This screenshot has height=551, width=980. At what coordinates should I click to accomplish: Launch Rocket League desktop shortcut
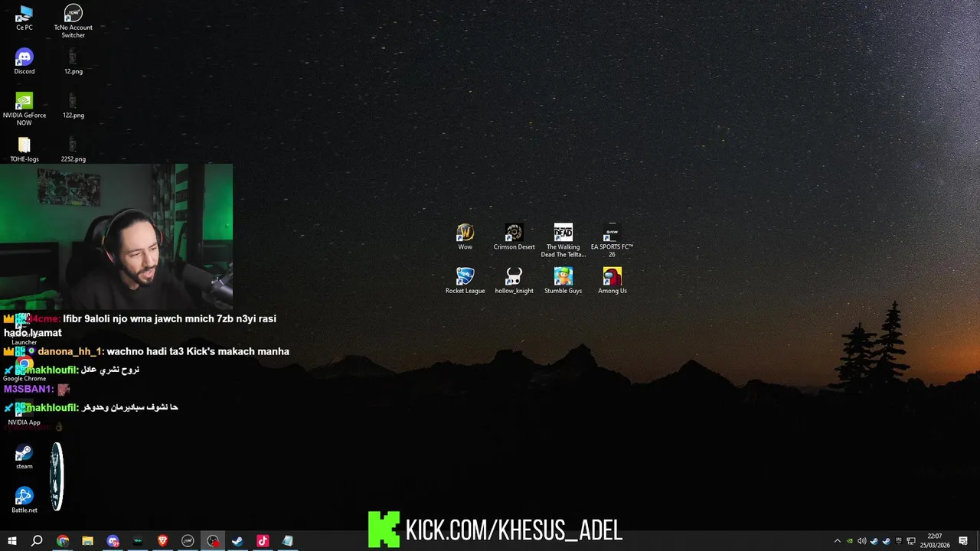tap(465, 281)
